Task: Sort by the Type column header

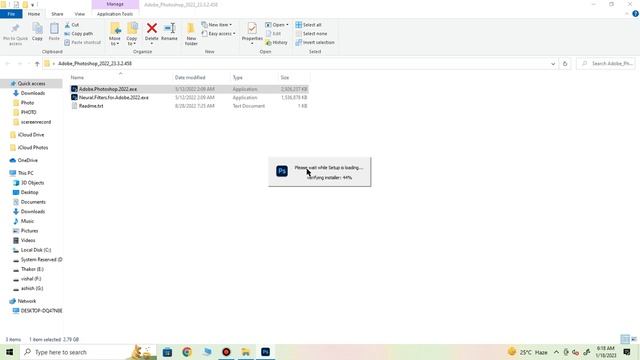Action: (238, 78)
